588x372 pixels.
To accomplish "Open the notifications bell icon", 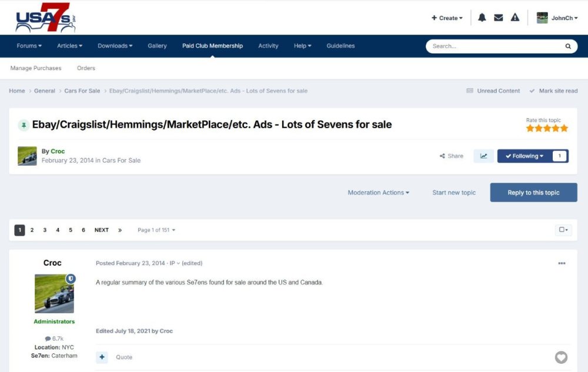I will click(482, 18).
